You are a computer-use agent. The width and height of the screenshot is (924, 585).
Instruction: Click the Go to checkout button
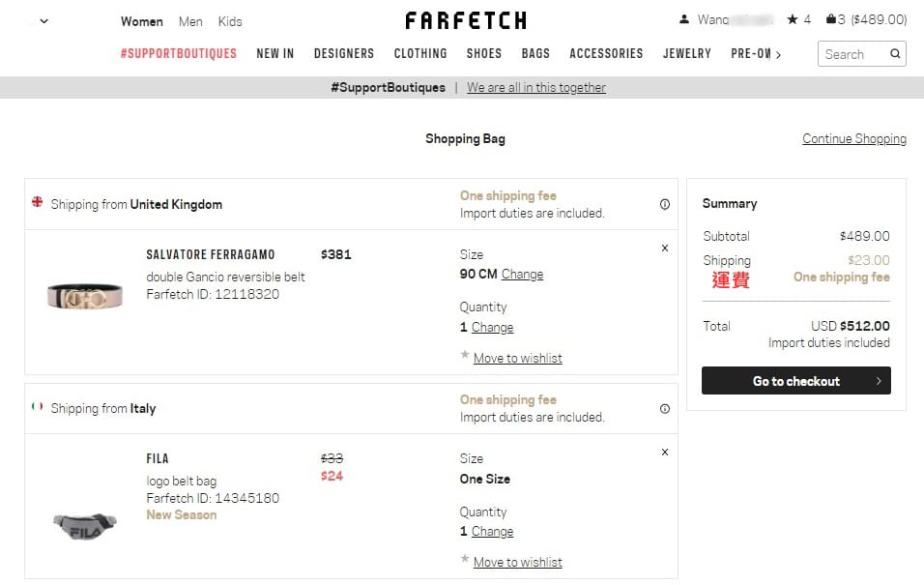tap(795, 380)
